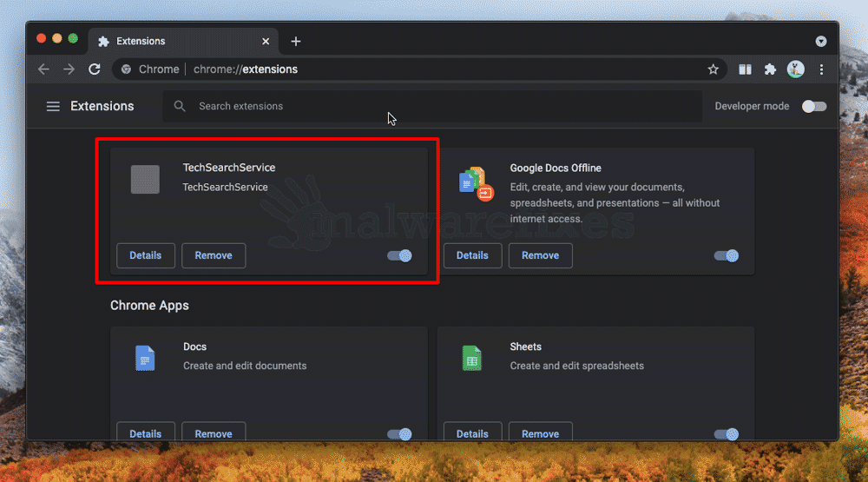This screenshot has width=868, height=482.
Task: Remove Google Docs Offline extension
Action: click(x=540, y=255)
